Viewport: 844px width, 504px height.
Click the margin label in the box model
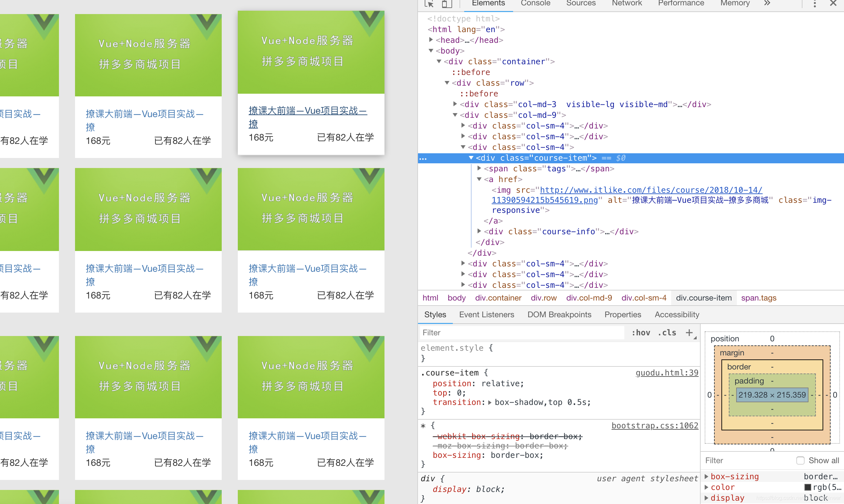point(731,353)
